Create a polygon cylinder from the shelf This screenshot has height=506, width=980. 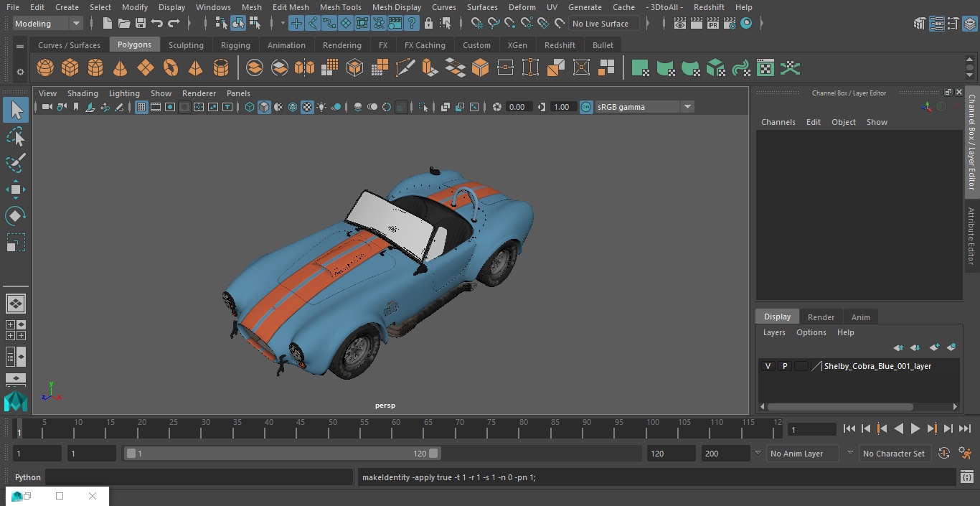click(95, 68)
